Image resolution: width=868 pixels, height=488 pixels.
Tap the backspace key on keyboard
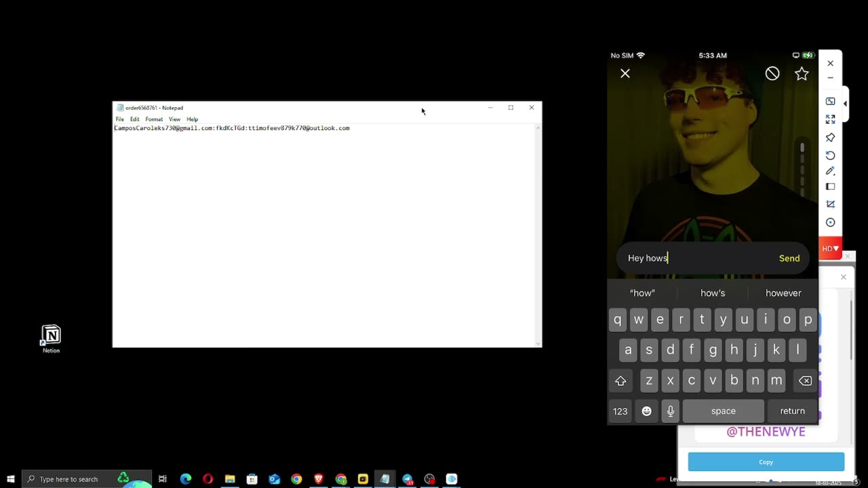pos(805,381)
